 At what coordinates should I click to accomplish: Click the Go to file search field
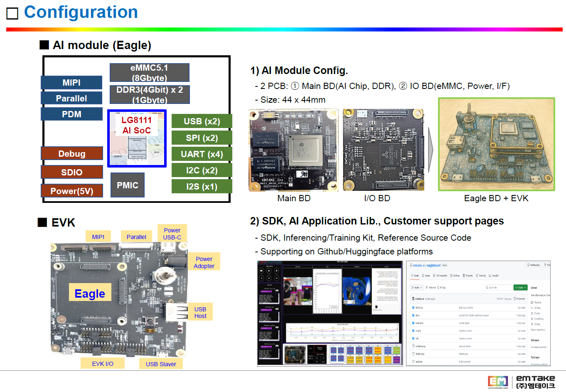[499, 287]
